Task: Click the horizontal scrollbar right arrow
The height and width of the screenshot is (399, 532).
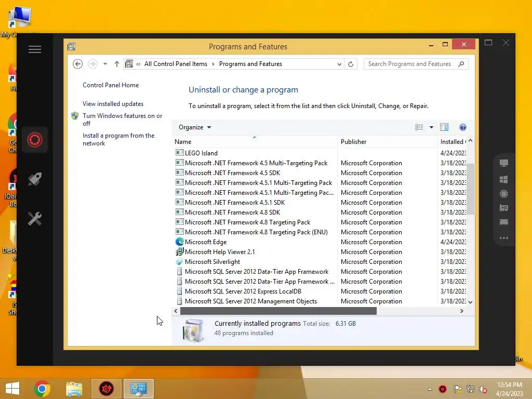Action: tap(461, 311)
